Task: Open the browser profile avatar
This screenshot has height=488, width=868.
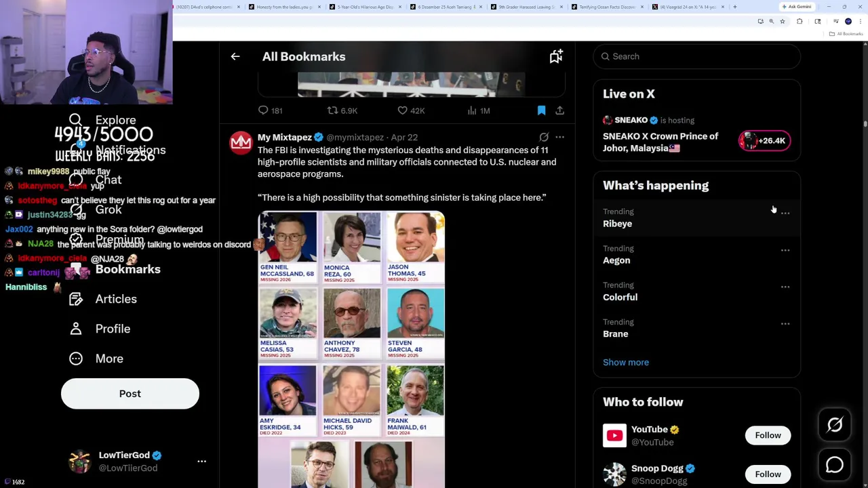Action: (x=848, y=22)
